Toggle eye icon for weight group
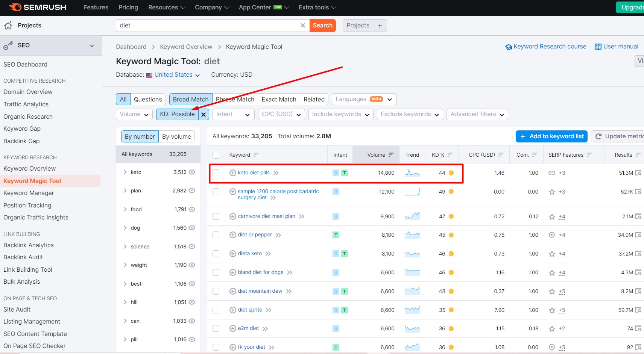644x354 pixels. click(192, 265)
